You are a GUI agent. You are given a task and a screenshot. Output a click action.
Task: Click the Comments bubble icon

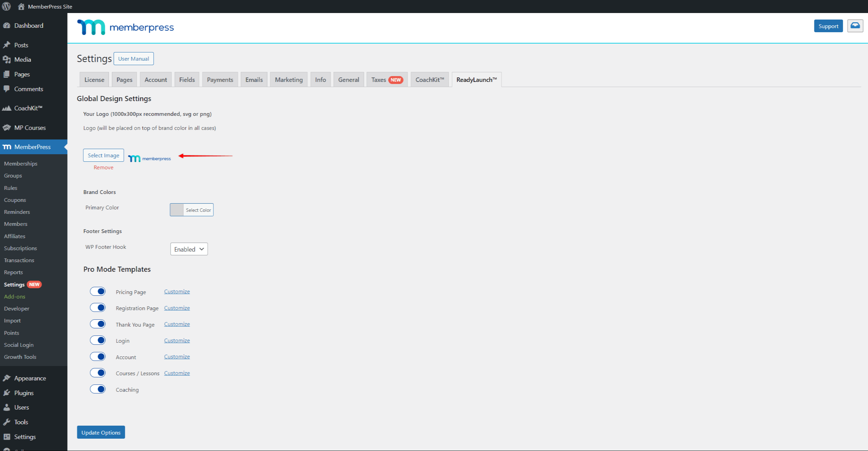7,89
